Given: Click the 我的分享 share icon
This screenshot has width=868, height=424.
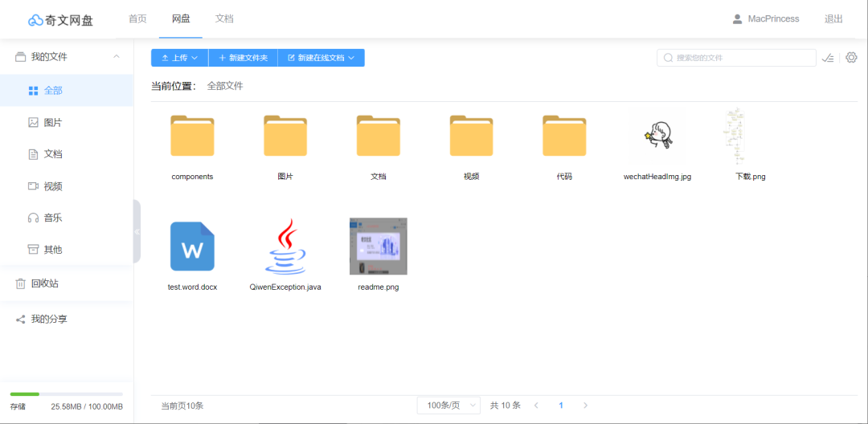Looking at the screenshot, I should [20, 319].
